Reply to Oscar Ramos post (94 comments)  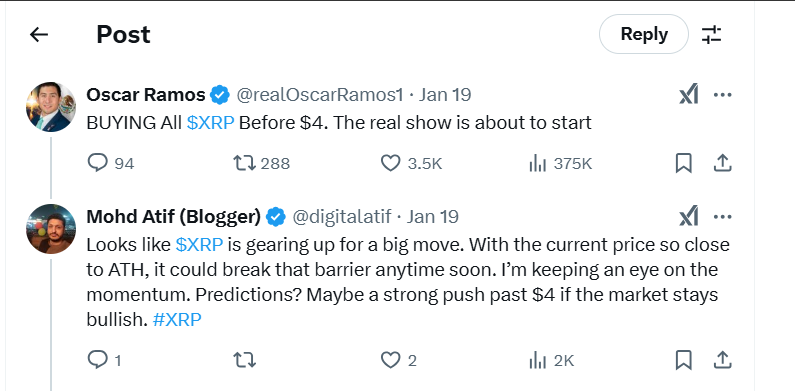(111, 163)
